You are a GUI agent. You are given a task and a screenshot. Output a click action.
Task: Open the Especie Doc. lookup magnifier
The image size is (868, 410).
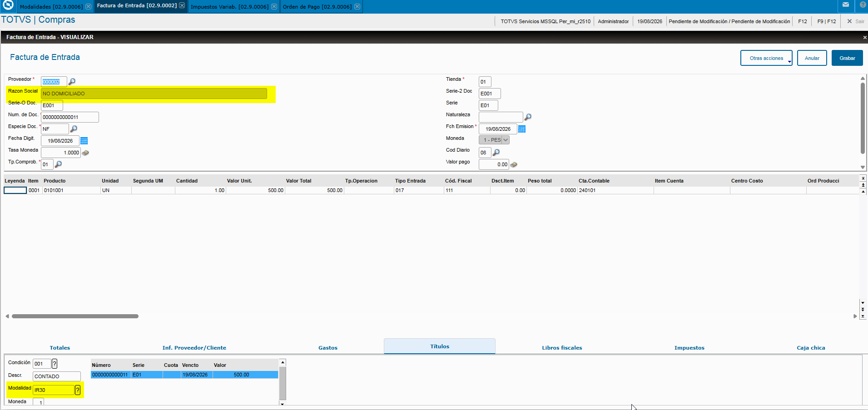74,129
